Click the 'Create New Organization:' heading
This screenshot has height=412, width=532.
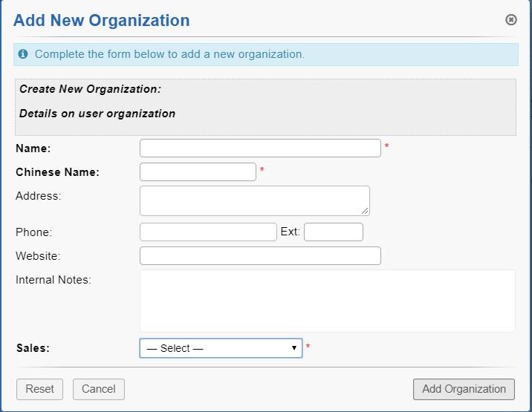(90, 89)
